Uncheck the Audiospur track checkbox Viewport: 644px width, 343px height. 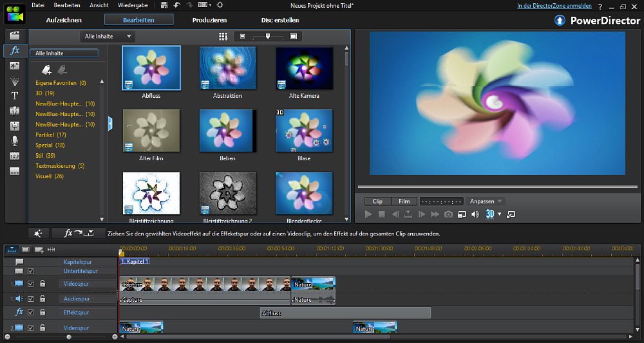(x=30, y=299)
